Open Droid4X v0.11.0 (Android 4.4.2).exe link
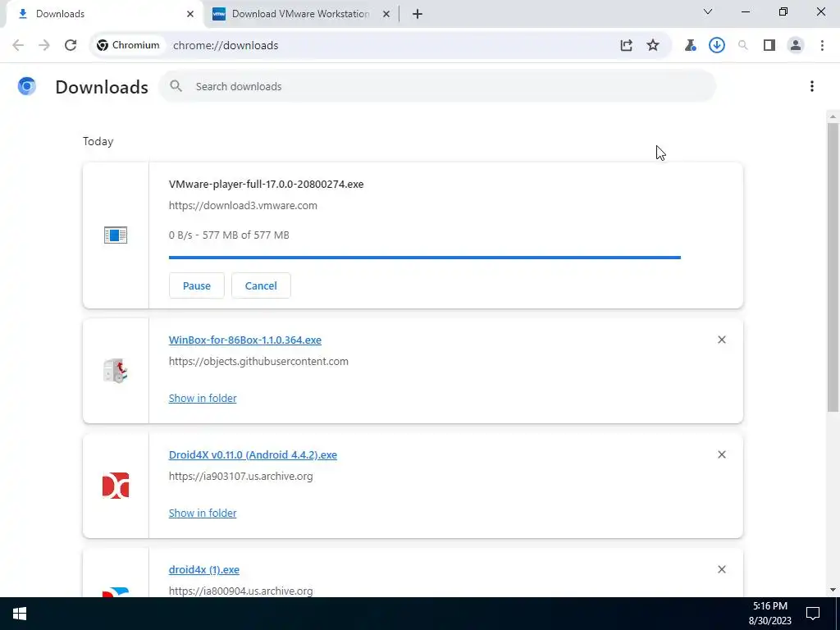 click(253, 454)
